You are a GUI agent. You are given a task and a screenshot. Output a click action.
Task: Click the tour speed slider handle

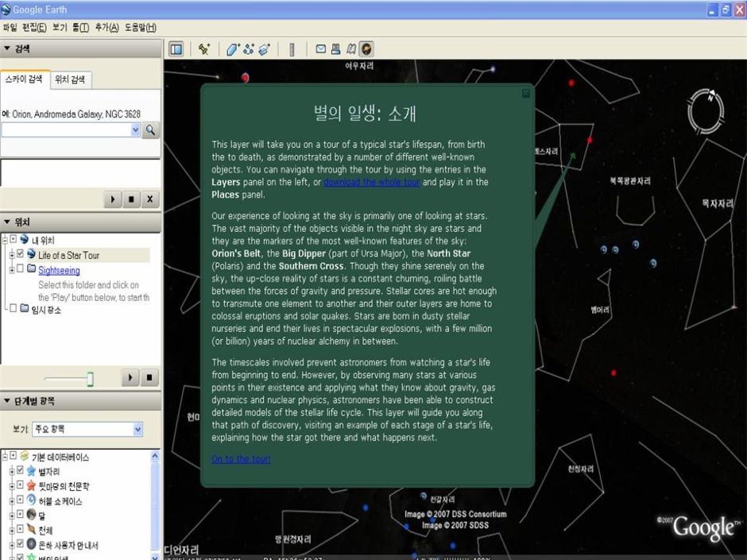pyautogui.click(x=90, y=379)
